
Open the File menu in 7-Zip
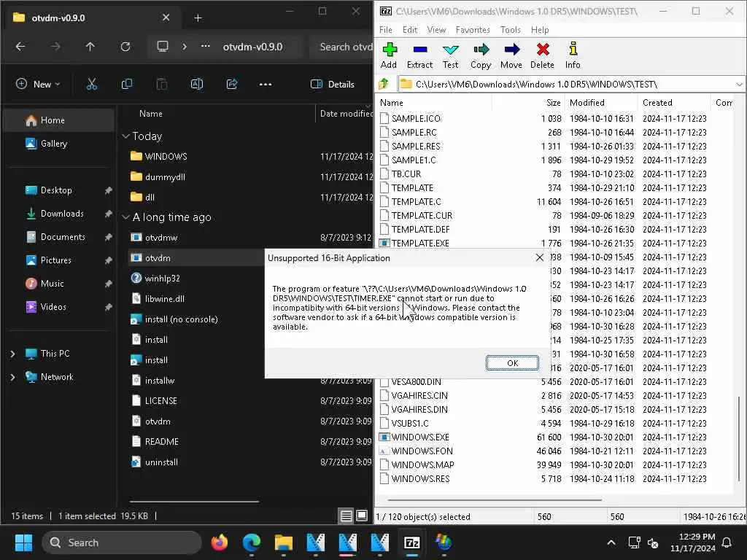[x=385, y=29]
